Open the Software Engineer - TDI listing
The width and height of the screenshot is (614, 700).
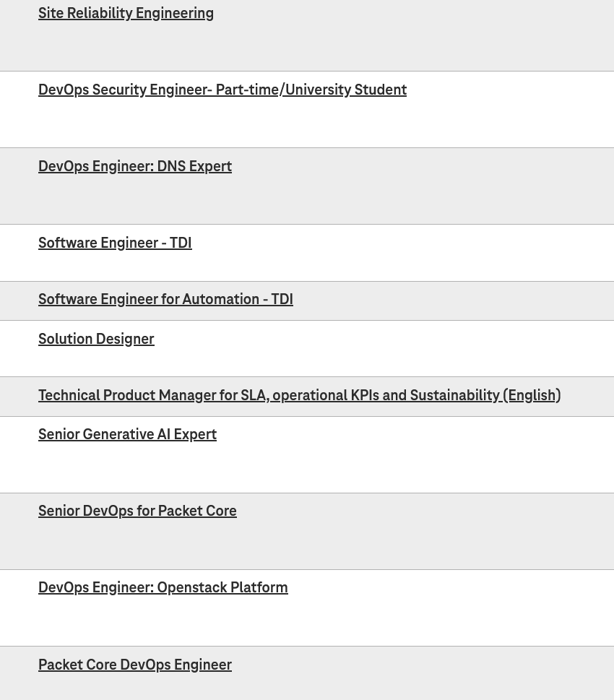pos(115,243)
